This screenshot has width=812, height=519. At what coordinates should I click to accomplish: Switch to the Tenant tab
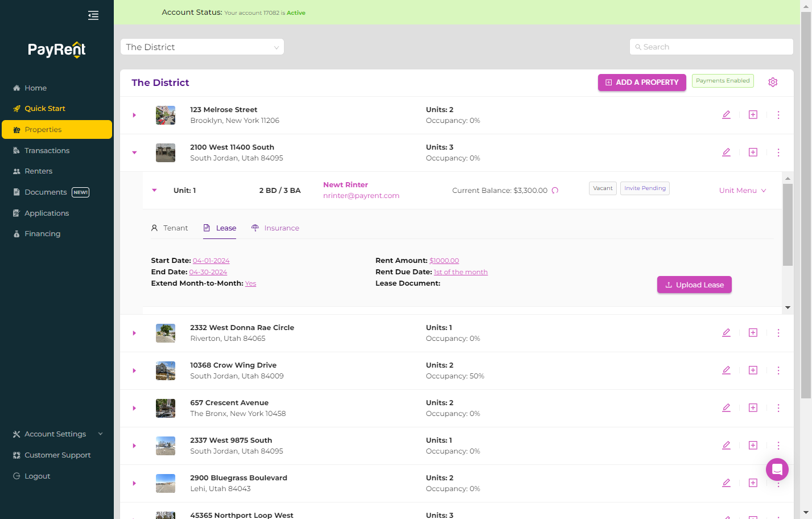(170, 228)
